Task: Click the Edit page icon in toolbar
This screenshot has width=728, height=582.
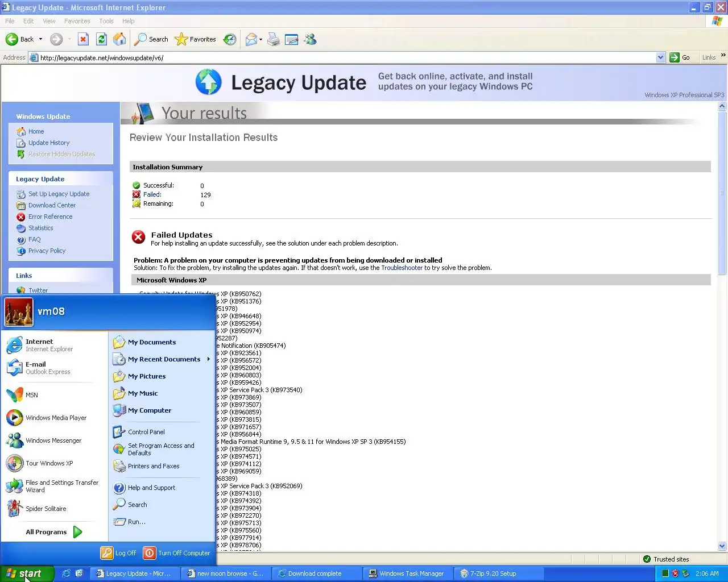Action: coord(291,39)
